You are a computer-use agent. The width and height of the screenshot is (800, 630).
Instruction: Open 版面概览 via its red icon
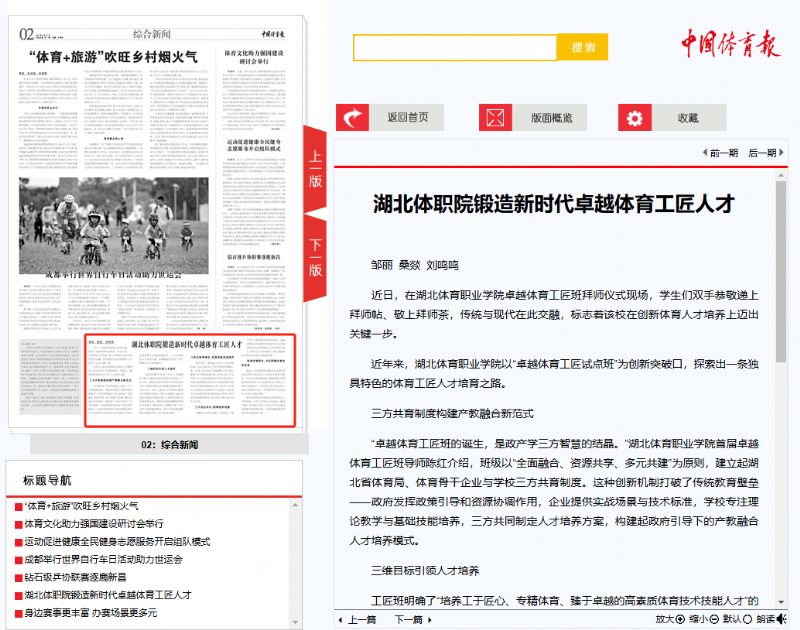click(x=495, y=117)
